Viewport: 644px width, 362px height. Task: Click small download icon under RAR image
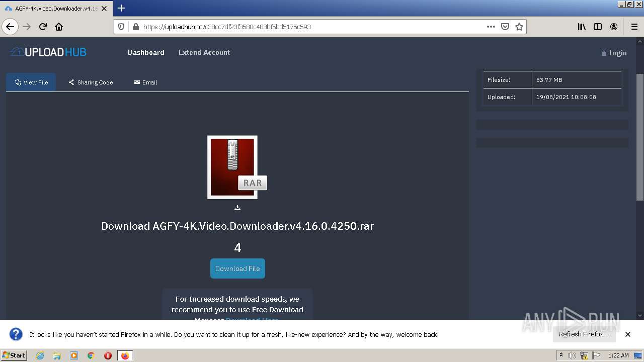click(237, 208)
